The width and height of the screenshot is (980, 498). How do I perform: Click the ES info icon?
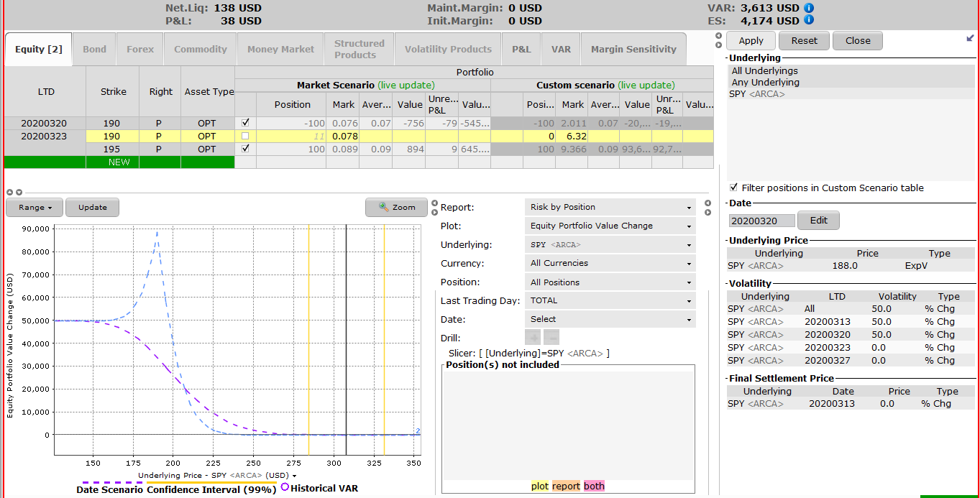coord(809,21)
